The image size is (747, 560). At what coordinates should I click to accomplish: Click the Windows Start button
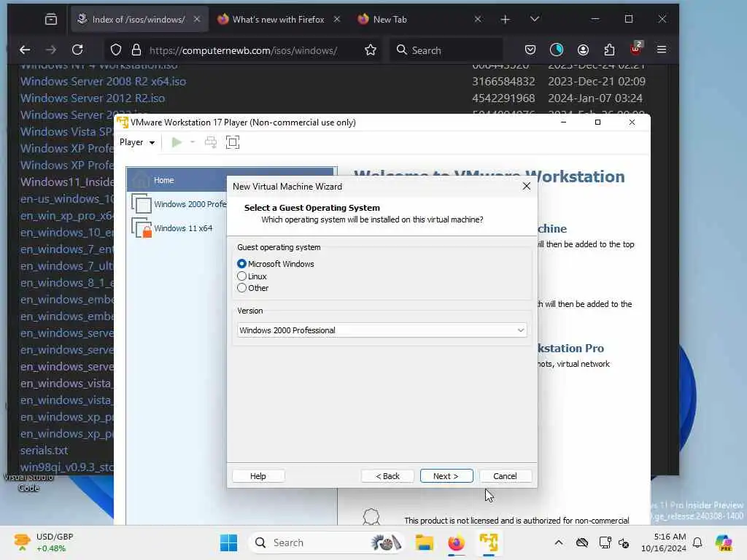[228, 542]
